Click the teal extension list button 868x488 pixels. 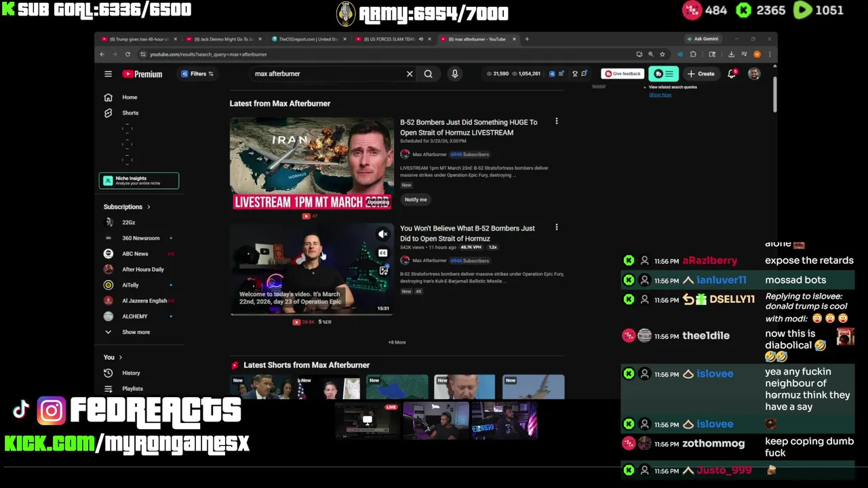coord(663,74)
